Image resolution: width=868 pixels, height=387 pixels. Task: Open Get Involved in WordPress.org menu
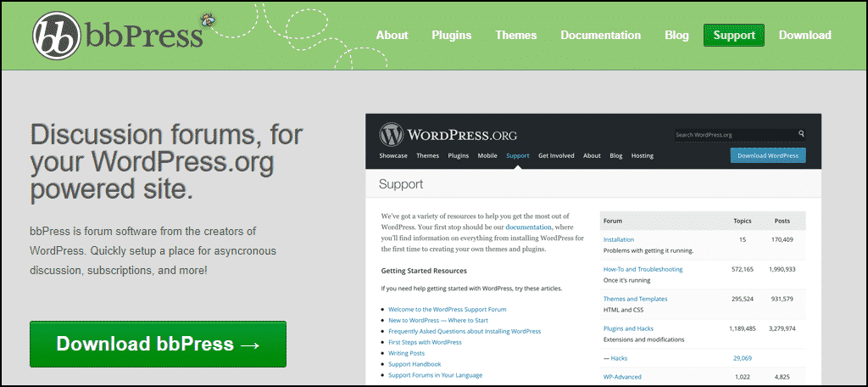(x=556, y=156)
